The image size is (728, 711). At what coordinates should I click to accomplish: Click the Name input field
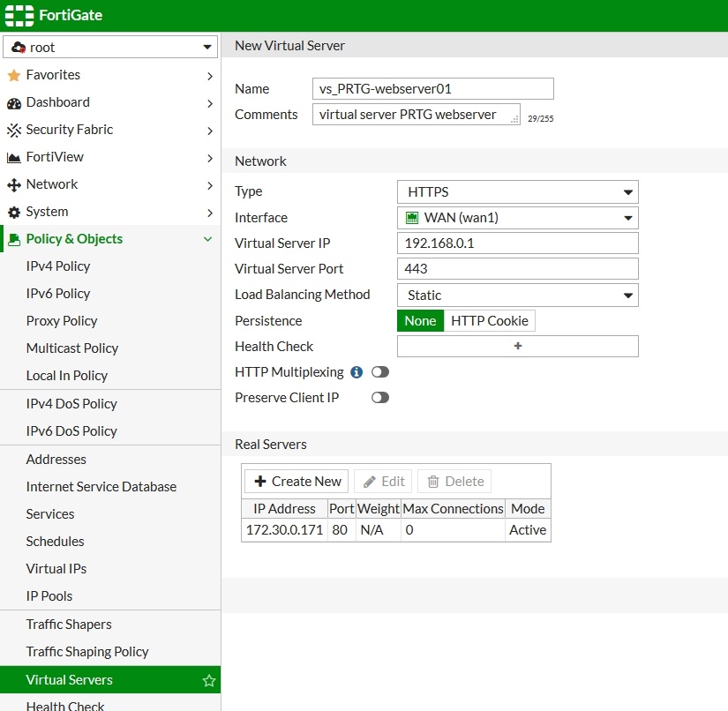(432, 88)
